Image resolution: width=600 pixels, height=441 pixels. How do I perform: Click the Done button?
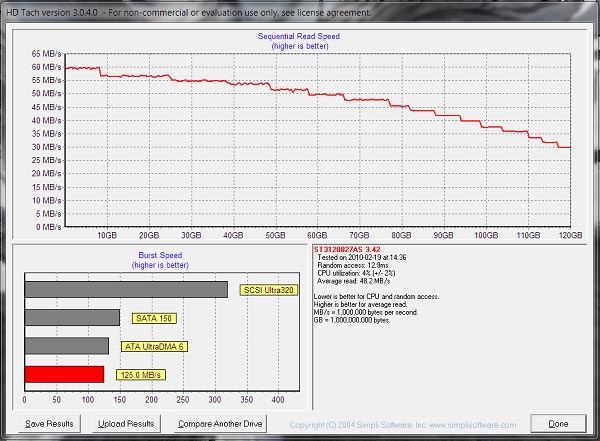click(558, 424)
